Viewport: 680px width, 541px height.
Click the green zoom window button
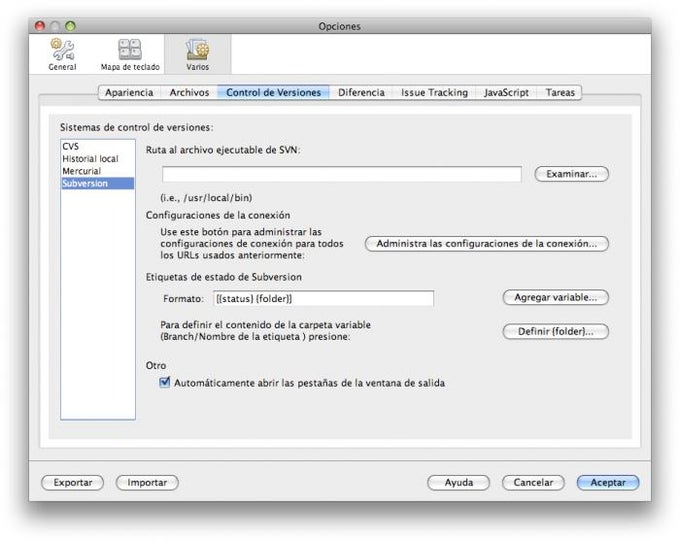click(x=70, y=26)
